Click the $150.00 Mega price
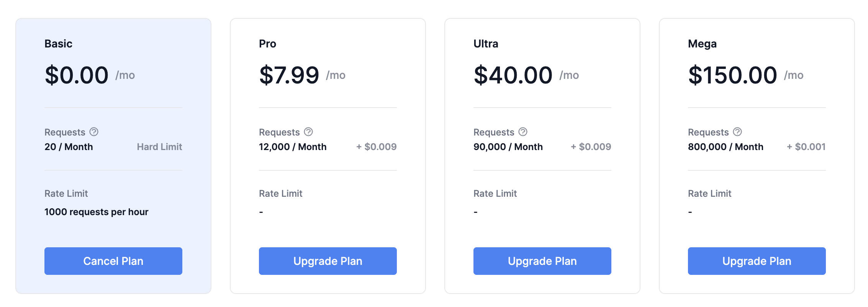 coord(732,75)
